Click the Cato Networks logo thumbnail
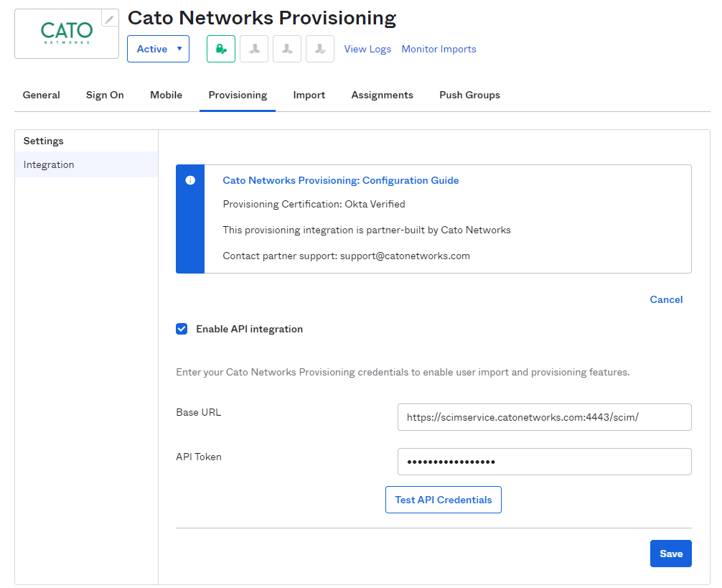The height and width of the screenshot is (588, 722). pos(66,34)
